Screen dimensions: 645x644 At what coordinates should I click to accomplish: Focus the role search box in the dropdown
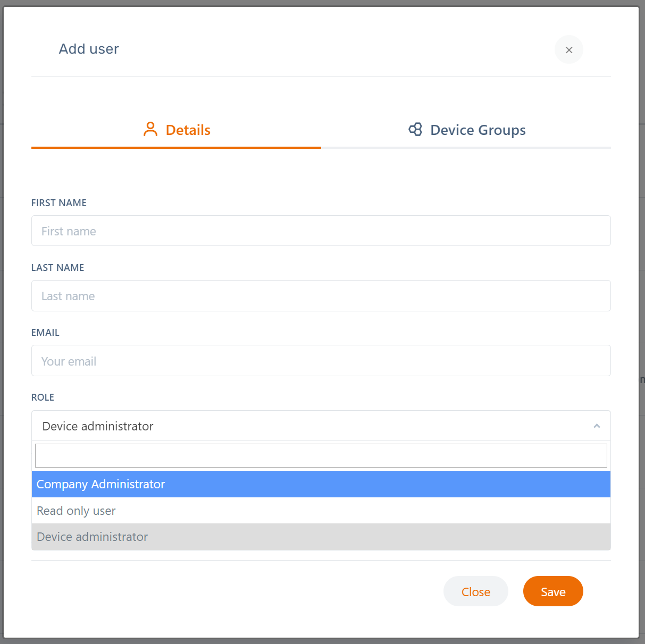click(321, 456)
